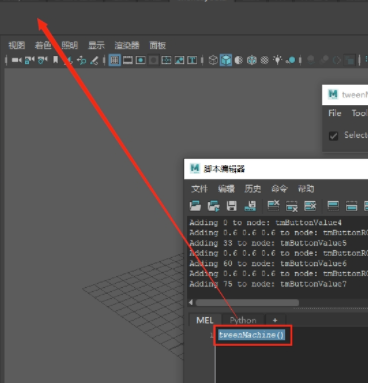This screenshot has height=383, width=368.
Task: Open Camera Attributes from viewport toolbar
Action: [x=43, y=60]
